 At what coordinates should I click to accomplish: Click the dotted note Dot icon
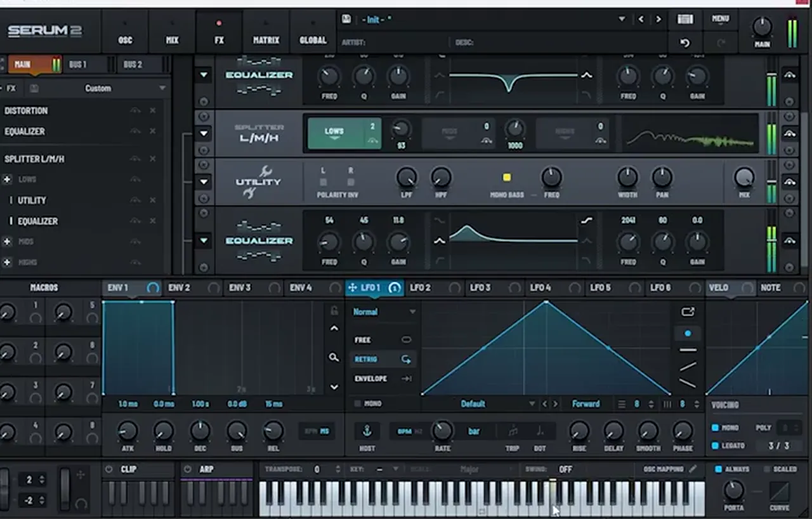coord(540,431)
